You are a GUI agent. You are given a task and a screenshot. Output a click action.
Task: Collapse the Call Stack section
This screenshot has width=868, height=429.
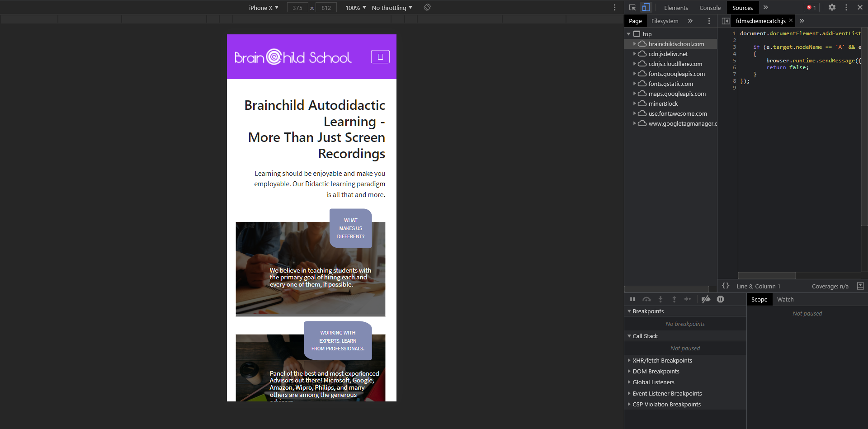(x=685, y=336)
